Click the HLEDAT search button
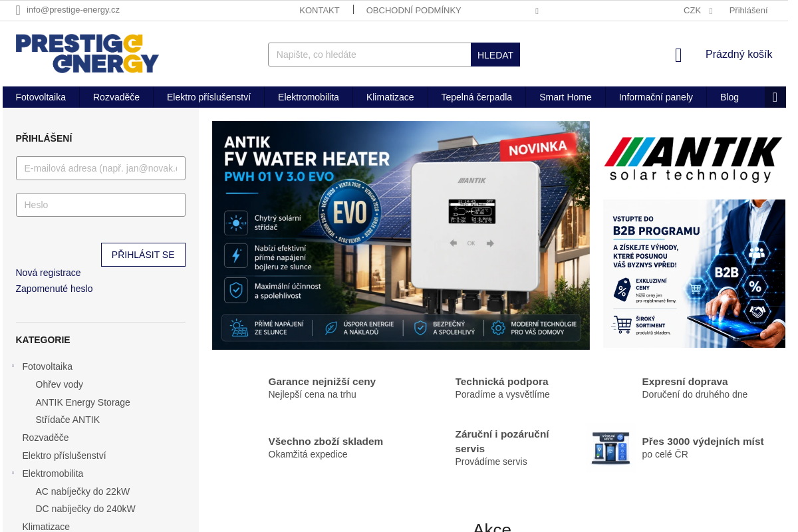 point(495,55)
